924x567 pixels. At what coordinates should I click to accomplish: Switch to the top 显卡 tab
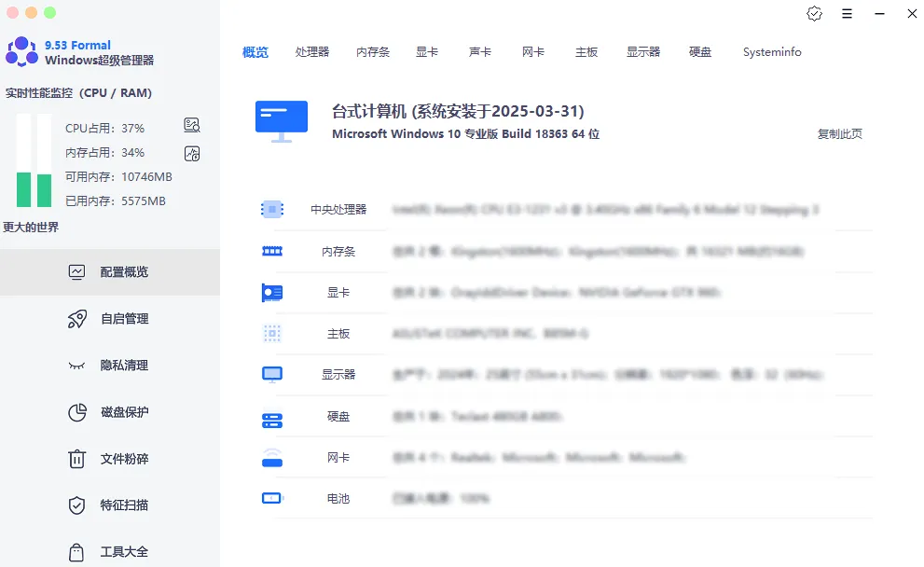(x=427, y=52)
